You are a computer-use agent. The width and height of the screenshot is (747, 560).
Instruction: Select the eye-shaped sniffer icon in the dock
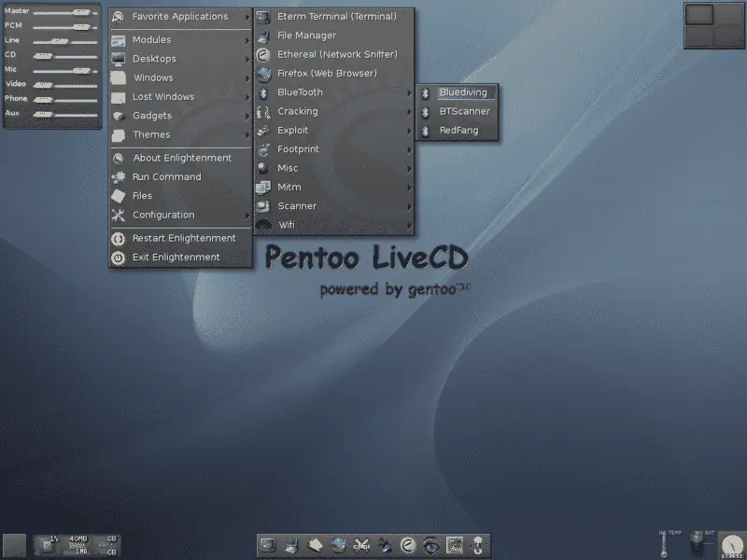click(x=431, y=544)
